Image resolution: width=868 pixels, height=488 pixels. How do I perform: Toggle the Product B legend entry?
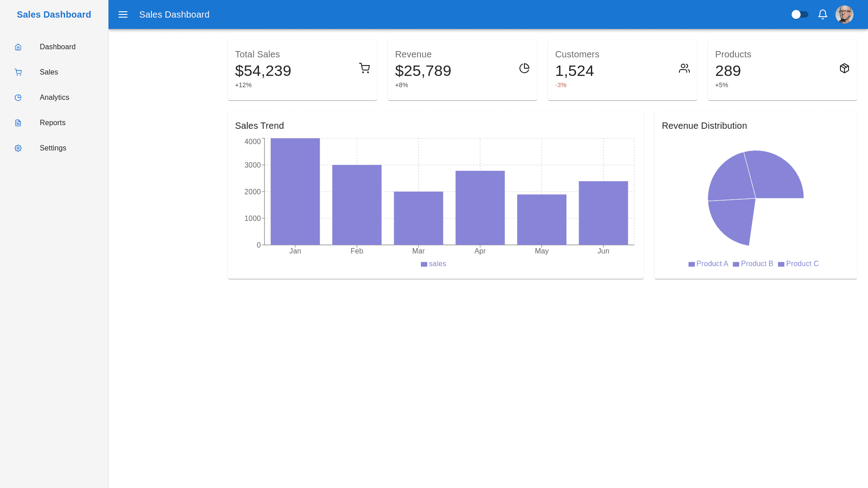[753, 264]
